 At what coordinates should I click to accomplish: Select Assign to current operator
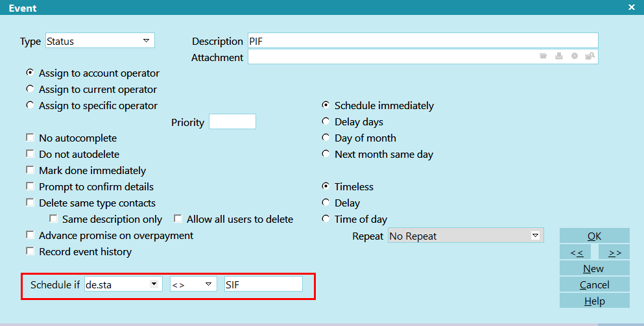[x=30, y=89]
